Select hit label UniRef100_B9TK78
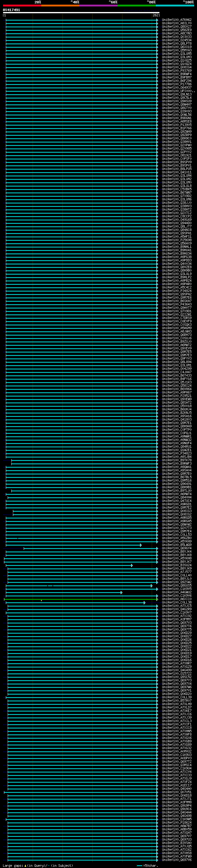The width and height of the screenshot is (197, 868). click(x=177, y=460)
